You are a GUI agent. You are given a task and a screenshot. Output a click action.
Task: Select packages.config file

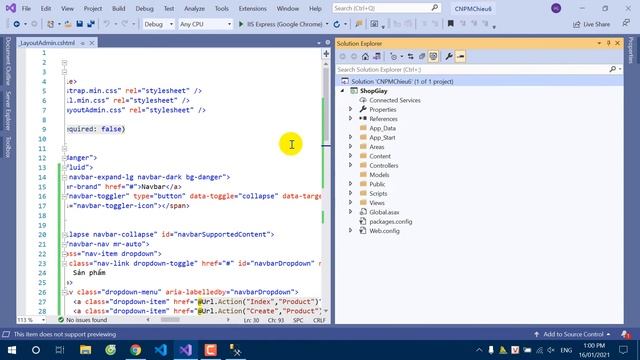pyautogui.click(x=390, y=222)
